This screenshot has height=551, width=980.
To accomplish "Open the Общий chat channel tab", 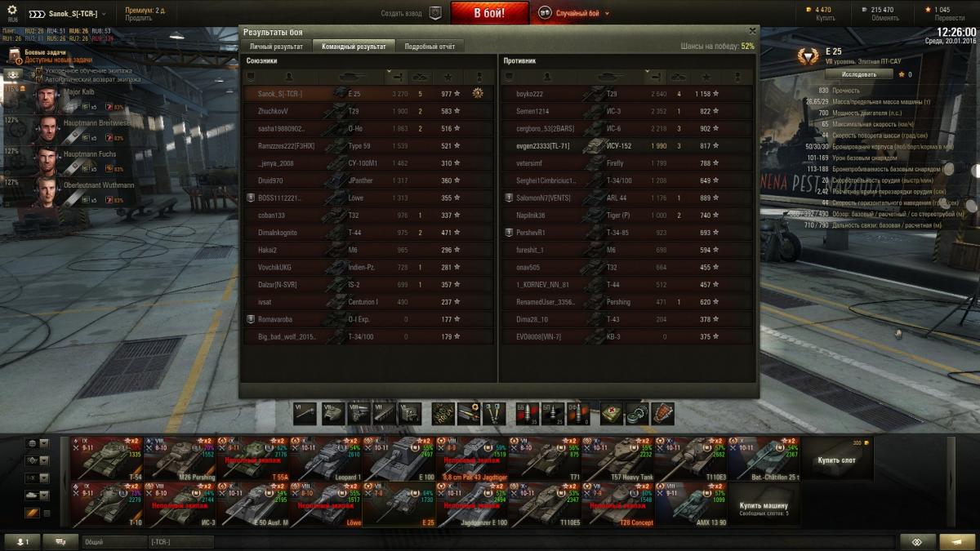I will 113,541.
